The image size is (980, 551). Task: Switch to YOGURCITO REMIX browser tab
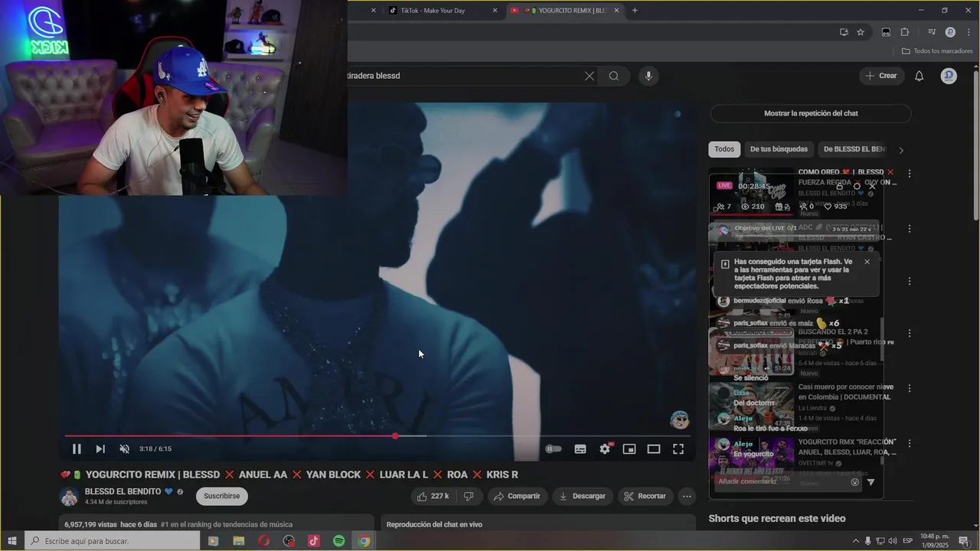pos(565,11)
